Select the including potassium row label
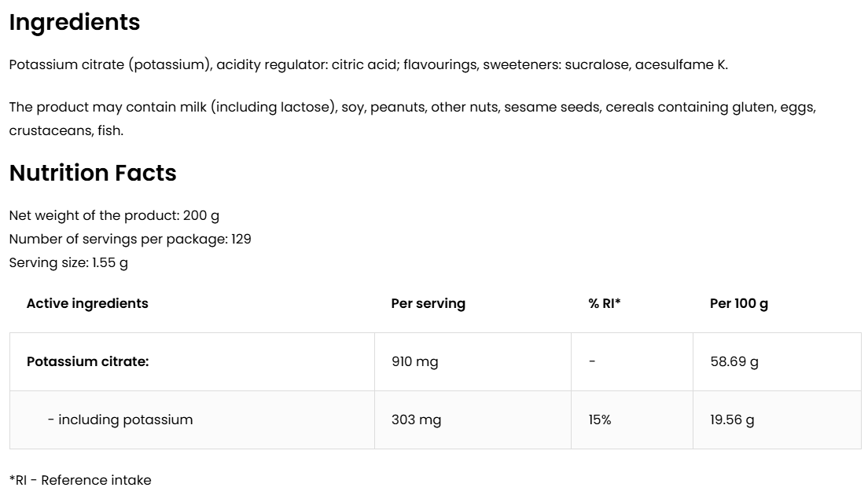 pos(120,420)
